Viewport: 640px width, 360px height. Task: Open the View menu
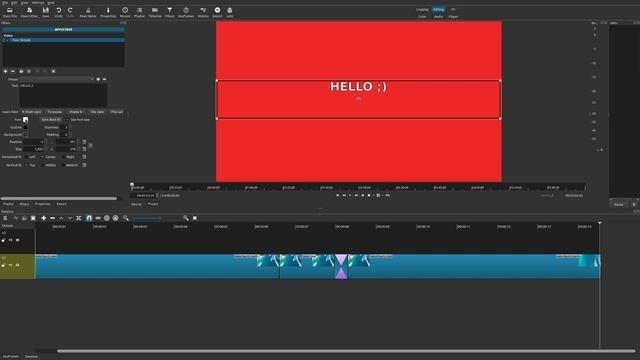point(24,2)
